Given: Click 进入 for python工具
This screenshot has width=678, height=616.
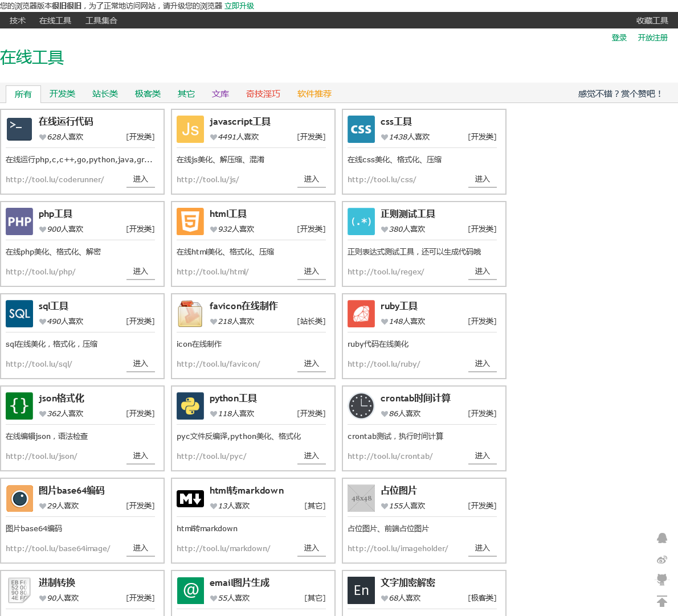Looking at the screenshot, I should (311, 455).
